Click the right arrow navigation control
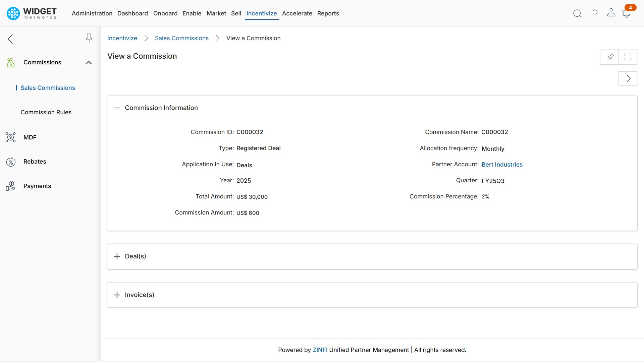Viewport: 644px width, 362px height. click(x=628, y=78)
